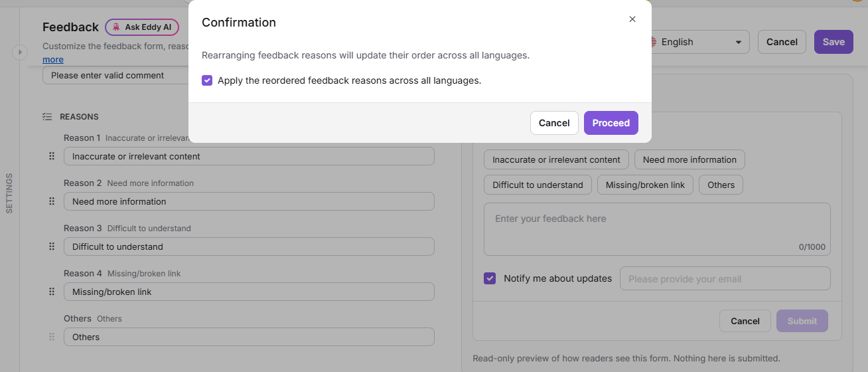The width and height of the screenshot is (868, 372).
Task: Click the 0/1000 character counter
Action: [x=812, y=246]
